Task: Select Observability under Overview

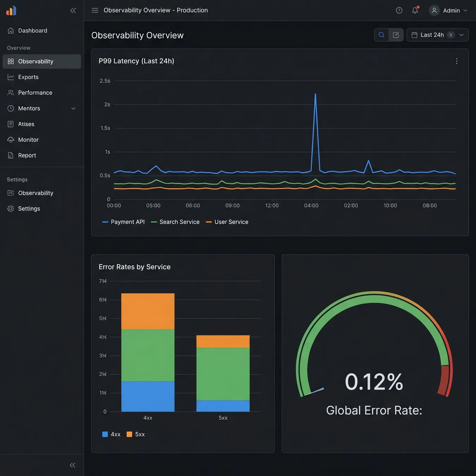Action: [x=42, y=61]
